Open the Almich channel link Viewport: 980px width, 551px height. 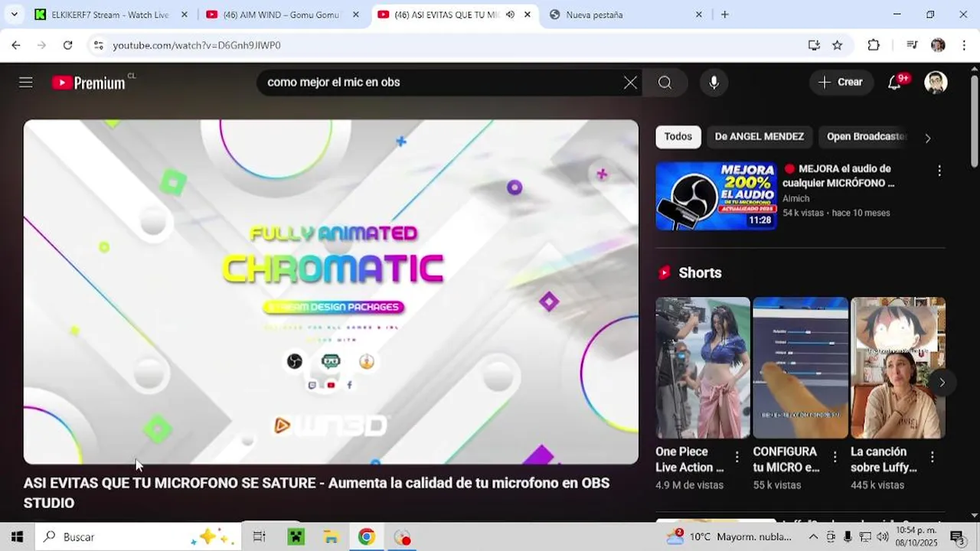tap(796, 198)
